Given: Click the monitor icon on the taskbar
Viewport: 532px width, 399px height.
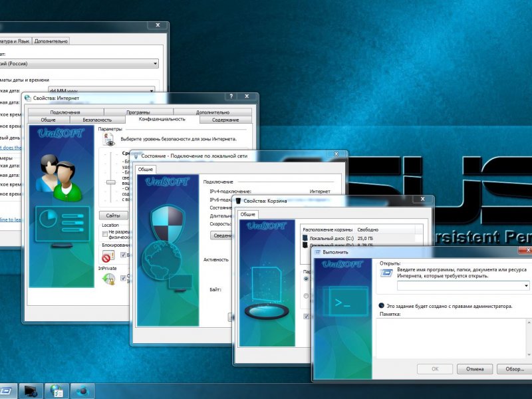Looking at the screenshot, I should click(31, 391).
